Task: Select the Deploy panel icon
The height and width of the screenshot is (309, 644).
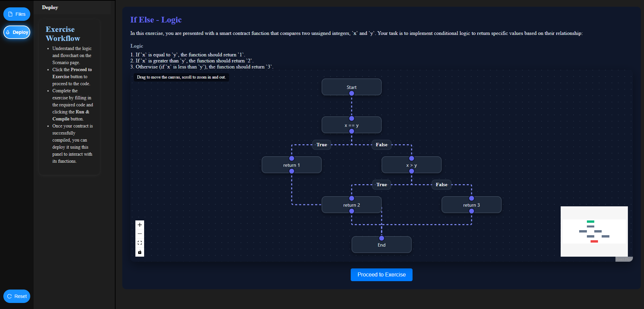Action: 17,32
